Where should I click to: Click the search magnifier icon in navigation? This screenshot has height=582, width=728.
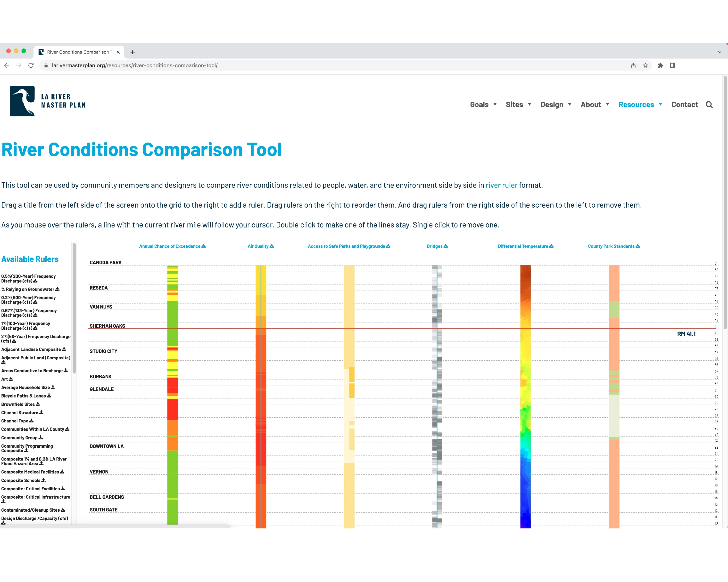[709, 105]
